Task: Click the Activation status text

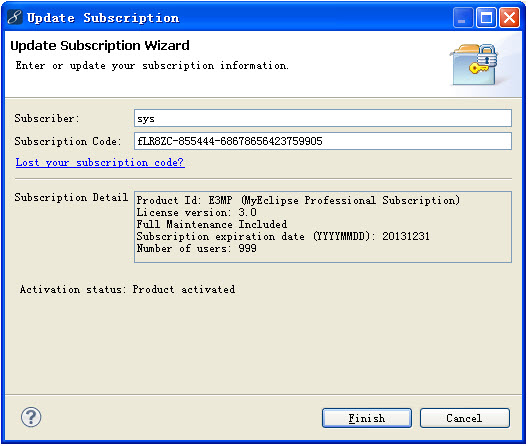Action: (127, 289)
